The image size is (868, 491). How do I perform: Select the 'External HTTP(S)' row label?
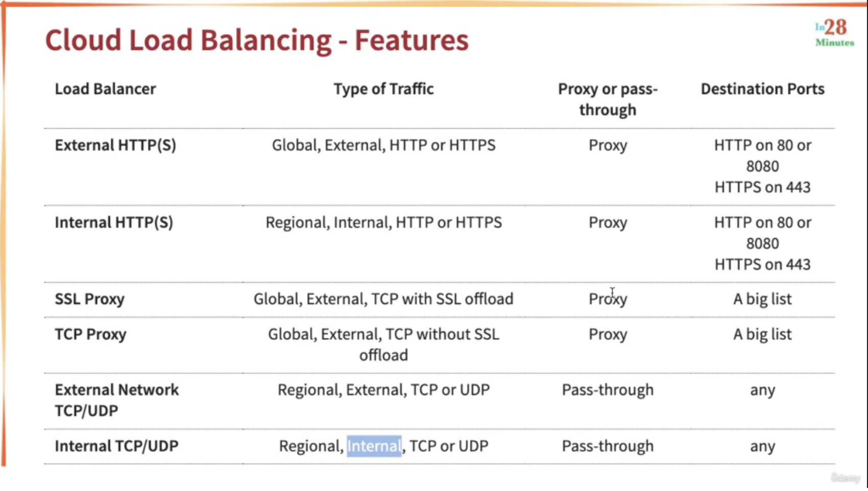pos(115,145)
